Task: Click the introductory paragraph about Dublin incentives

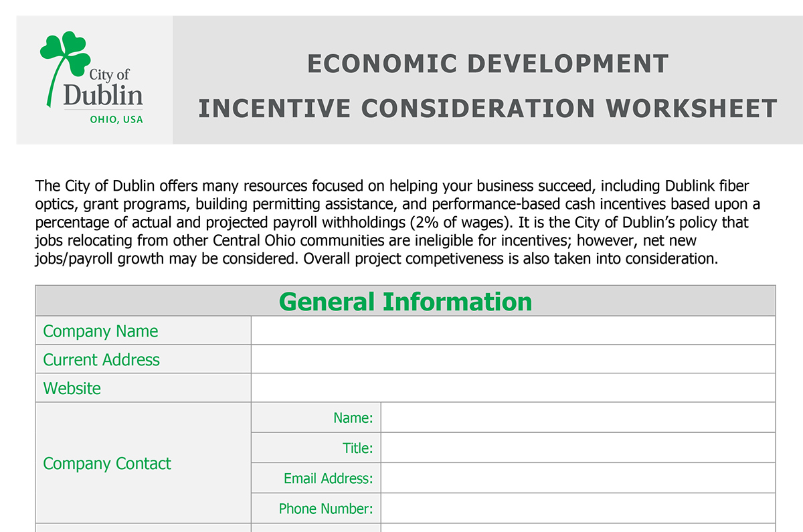Action: point(397,222)
